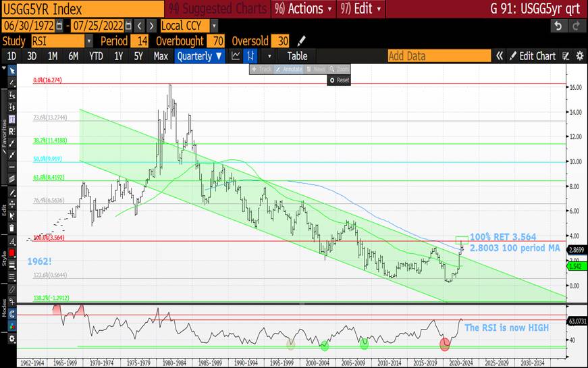
Task: Select the YTD range tab
Action: [96, 56]
